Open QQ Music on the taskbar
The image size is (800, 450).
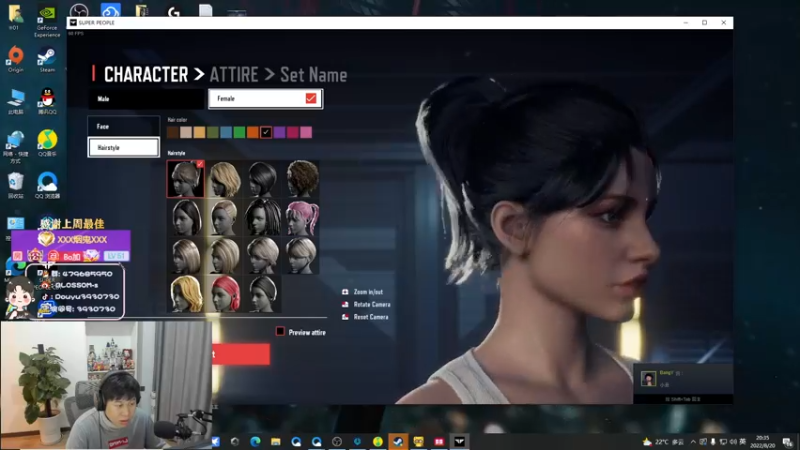(x=378, y=441)
